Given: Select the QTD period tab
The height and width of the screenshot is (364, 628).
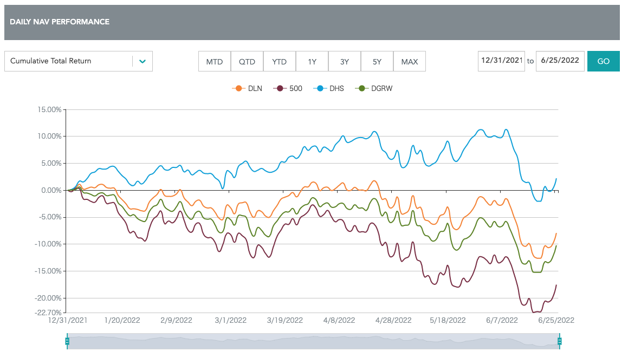Looking at the screenshot, I should [247, 61].
